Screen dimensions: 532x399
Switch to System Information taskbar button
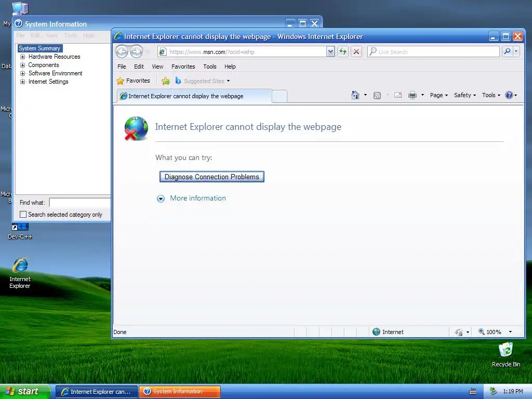(180, 392)
